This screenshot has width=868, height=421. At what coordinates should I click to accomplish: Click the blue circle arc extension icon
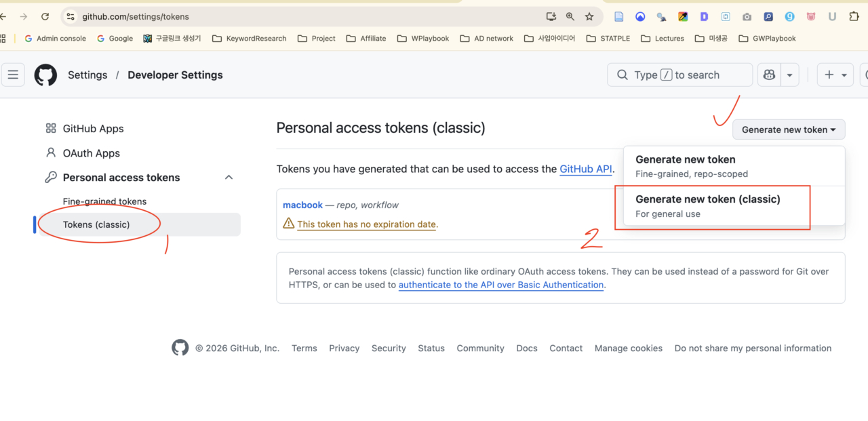tap(640, 16)
